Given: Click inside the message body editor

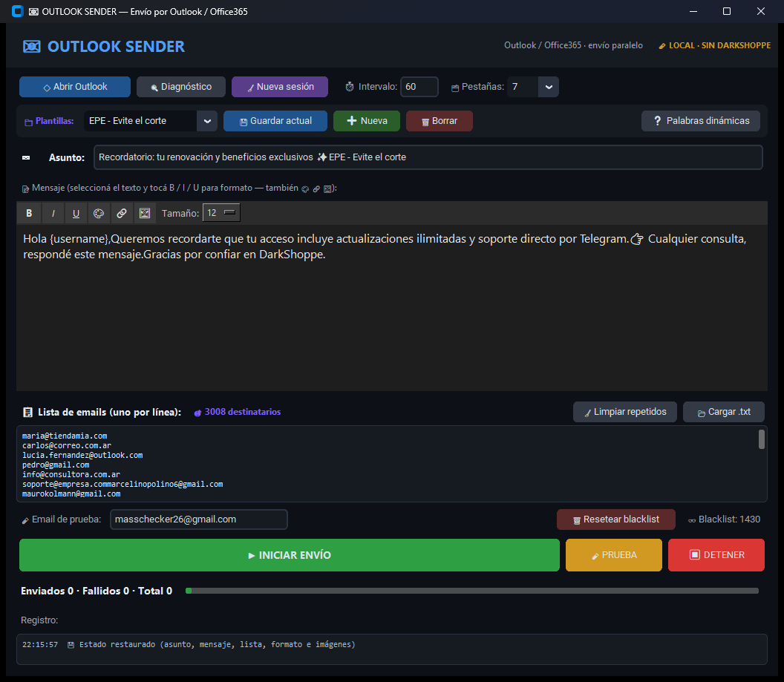Looking at the screenshot, I should (x=392, y=307).
